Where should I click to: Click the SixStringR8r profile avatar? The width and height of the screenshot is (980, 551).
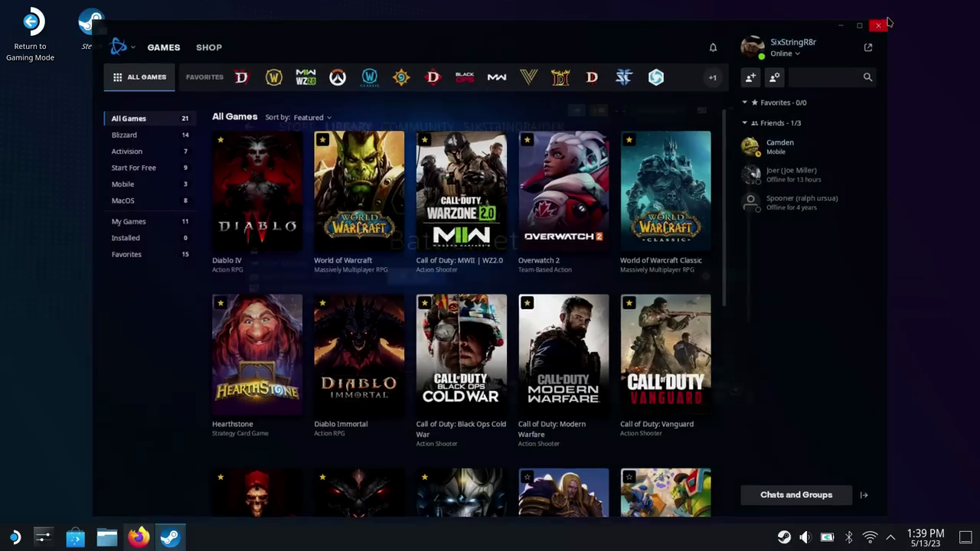coord(753,47)
